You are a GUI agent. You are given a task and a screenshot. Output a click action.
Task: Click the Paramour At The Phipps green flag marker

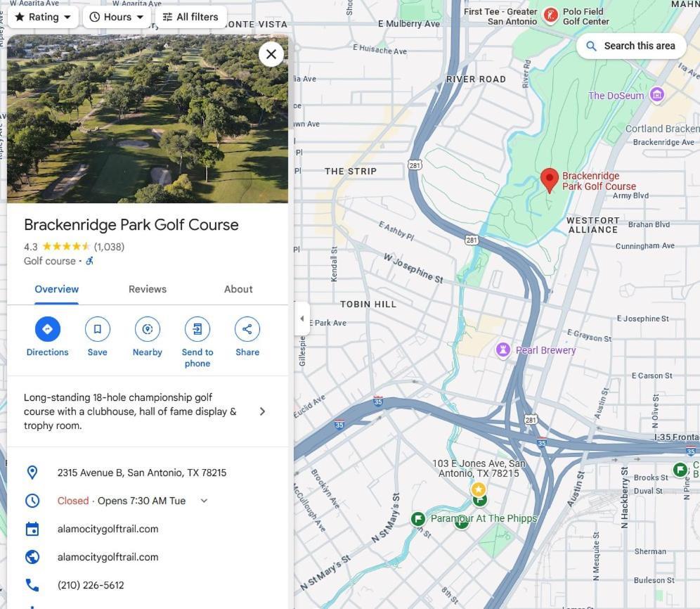[418, 518]
